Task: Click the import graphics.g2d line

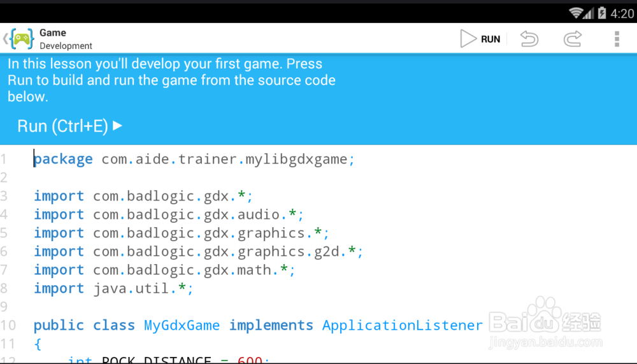Action: pyautogui.click(x=198, y=251)
